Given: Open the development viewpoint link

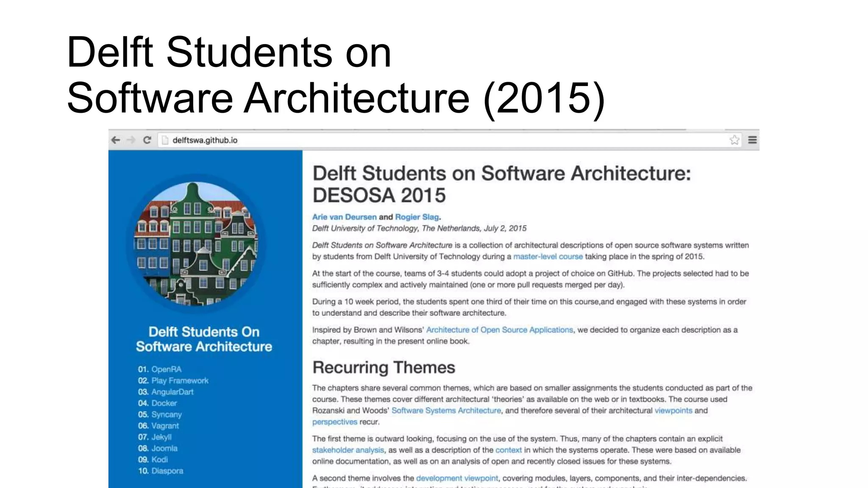Looking at the screenshot, I should (457, 478).
